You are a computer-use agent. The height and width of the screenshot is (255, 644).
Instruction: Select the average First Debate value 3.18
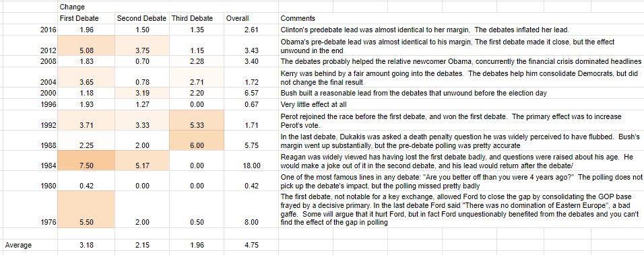tap(86, 245)
